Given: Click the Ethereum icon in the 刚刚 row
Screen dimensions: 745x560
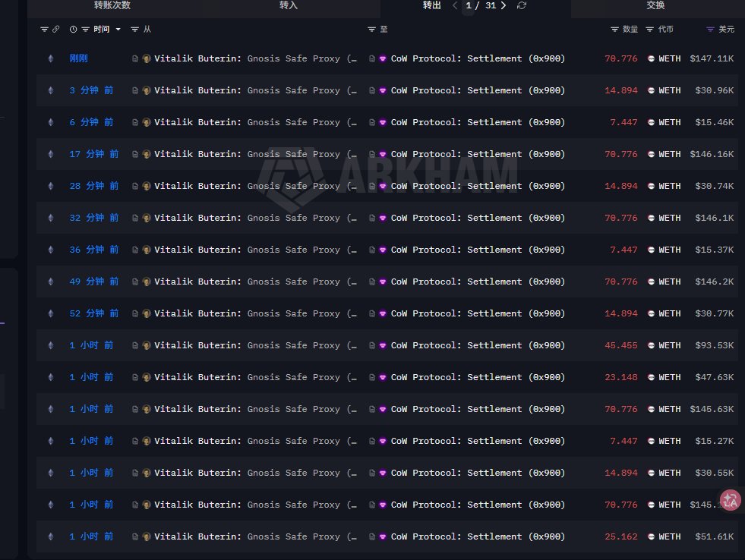Looking at the screenshot, I should tap(51, 58).
